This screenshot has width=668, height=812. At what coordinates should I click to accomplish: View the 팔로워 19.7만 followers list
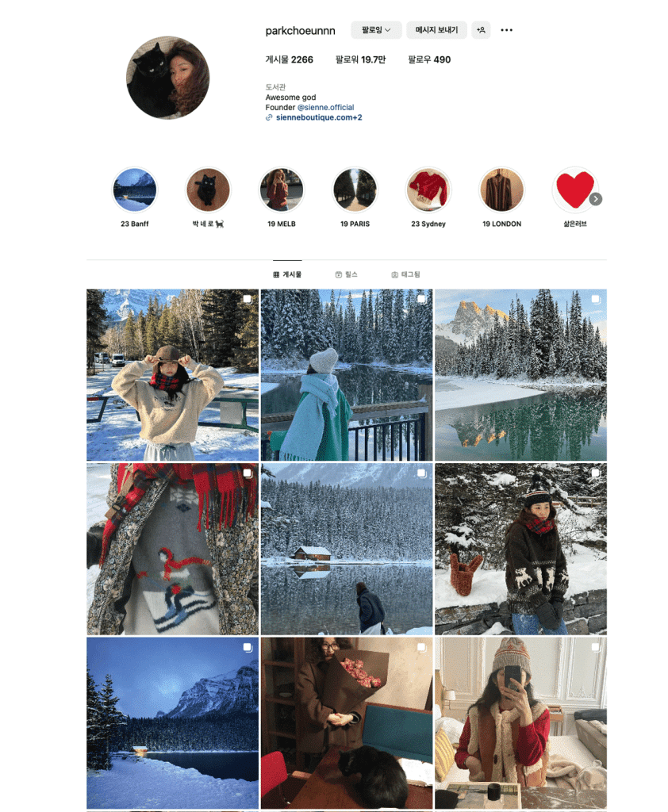point(360,59)
